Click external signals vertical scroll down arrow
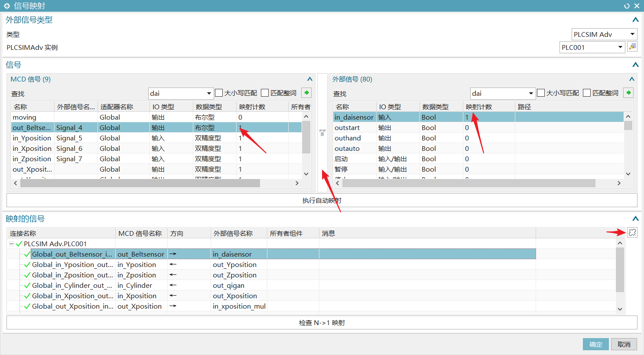The image size is (644, 355). coord(628,174)
